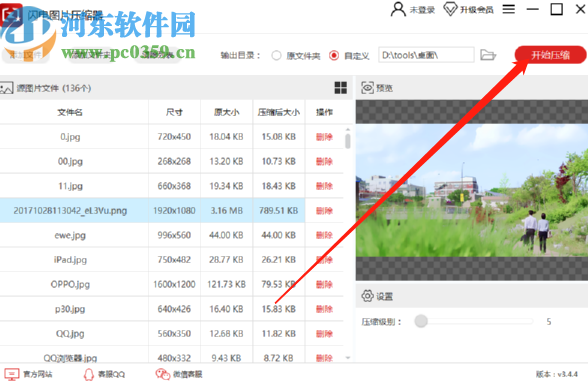This screenshot has width=588, height=382.
Task: Click the version v3.4.4 text
Action: [x=556, y=374]
